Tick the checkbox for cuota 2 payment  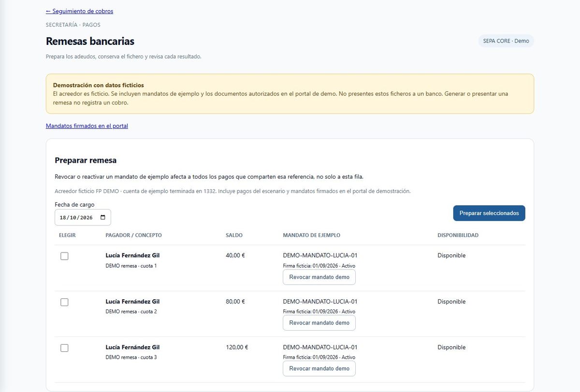coord(64,302)
